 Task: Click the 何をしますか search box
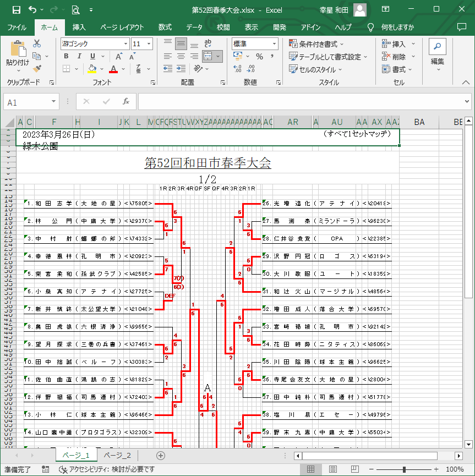pyautogui.click(x=397, y=28)
